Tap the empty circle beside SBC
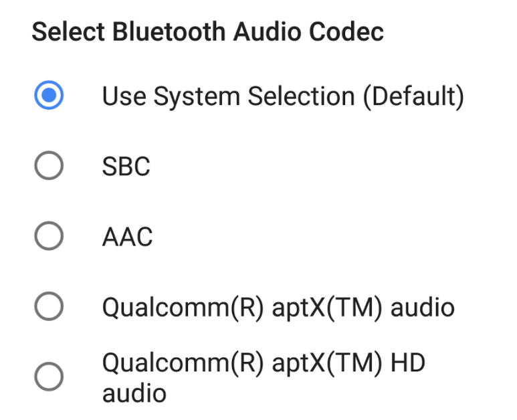Viewport: 517px width, 420px height. [49, 166]
